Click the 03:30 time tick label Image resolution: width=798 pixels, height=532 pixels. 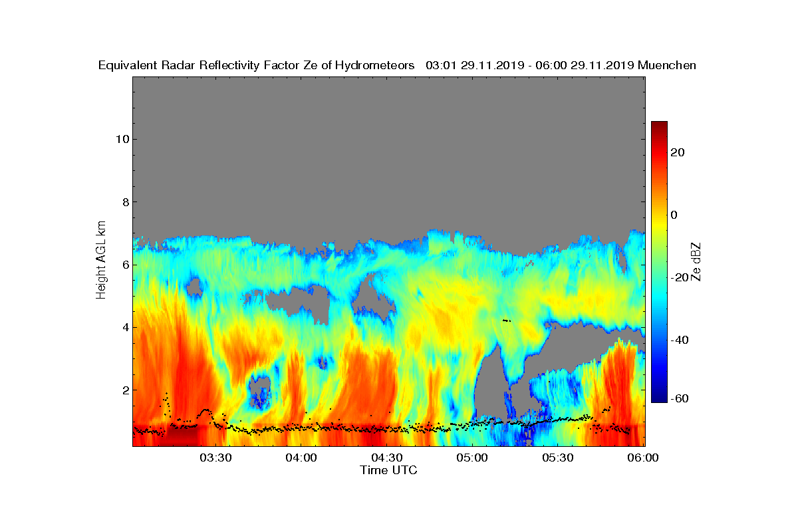pos(215,458)
